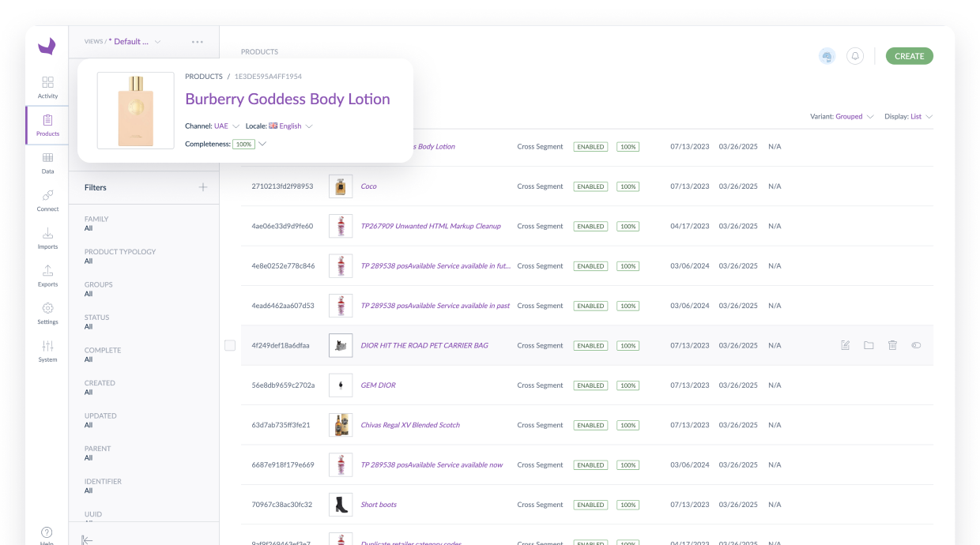Screen dimensions: 980x545
Task: Open the Connect link icon
Action: point(47,195)
